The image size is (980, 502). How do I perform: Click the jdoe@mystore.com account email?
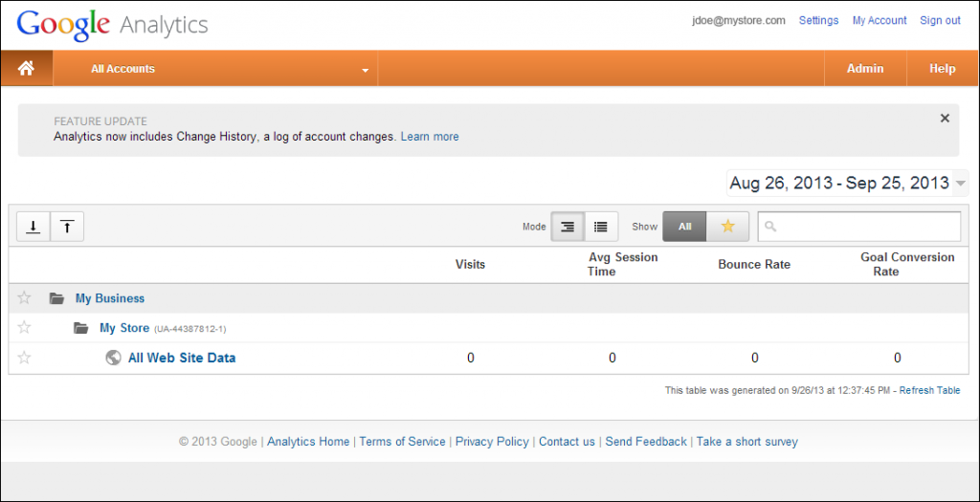pyautogui.click(x=738, y=21)
